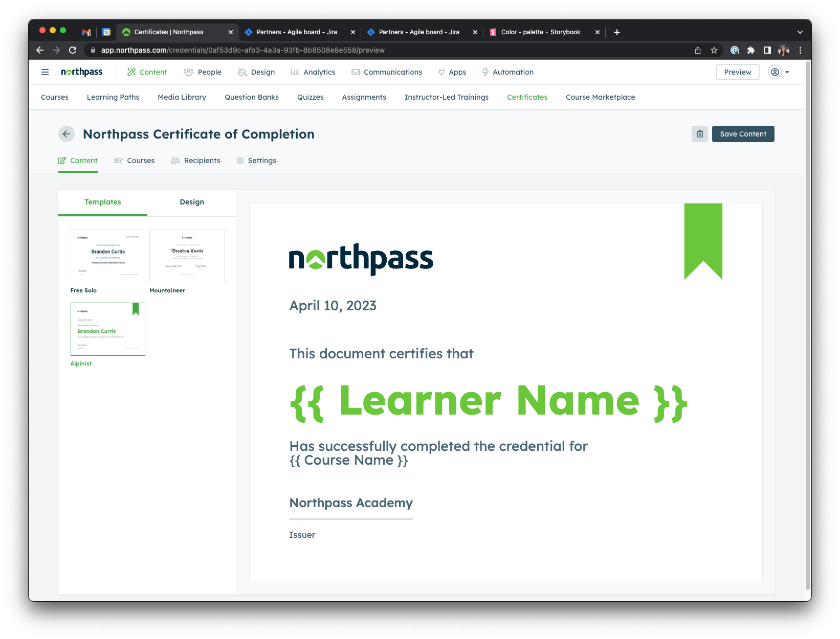Click the Save Content button
The height and width of the screenshot is (639, 840).
743,134
